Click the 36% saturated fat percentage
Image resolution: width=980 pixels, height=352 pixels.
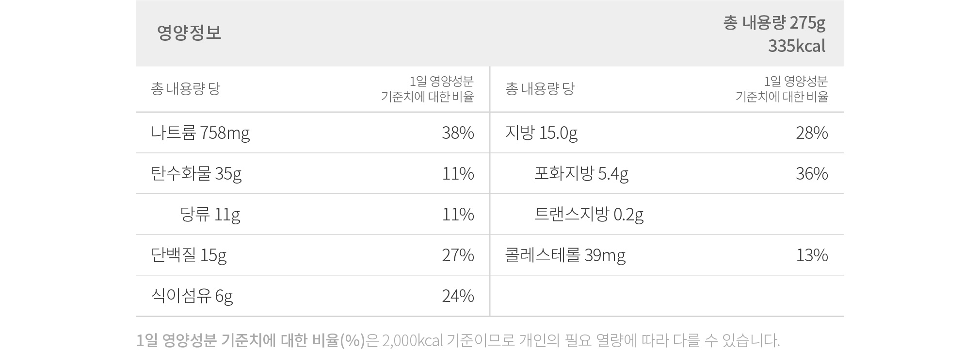click(812, 174)
